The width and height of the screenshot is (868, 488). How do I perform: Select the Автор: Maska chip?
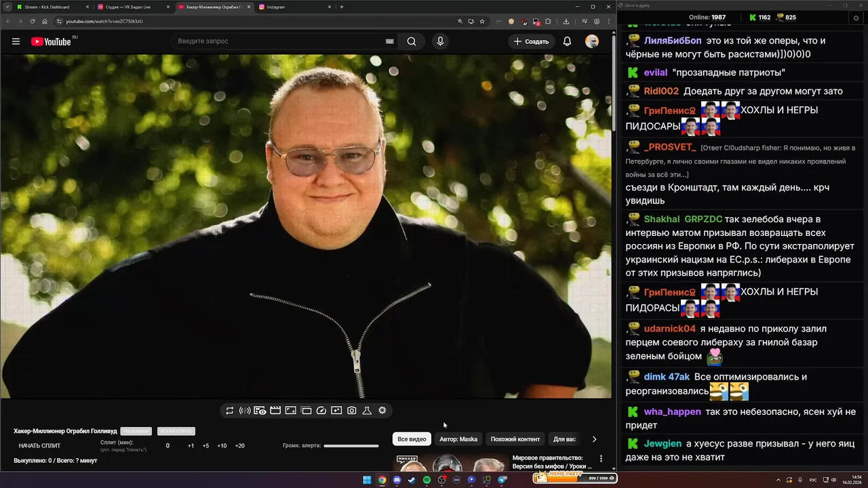458,439
